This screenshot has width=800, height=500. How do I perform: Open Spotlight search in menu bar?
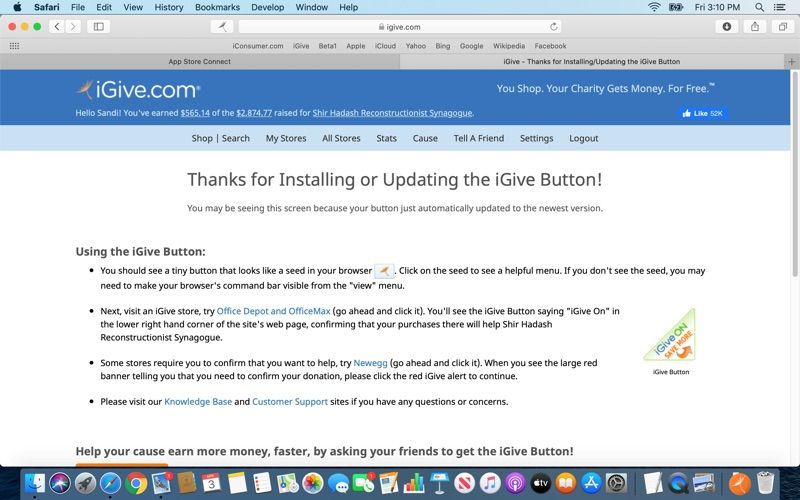759,7
